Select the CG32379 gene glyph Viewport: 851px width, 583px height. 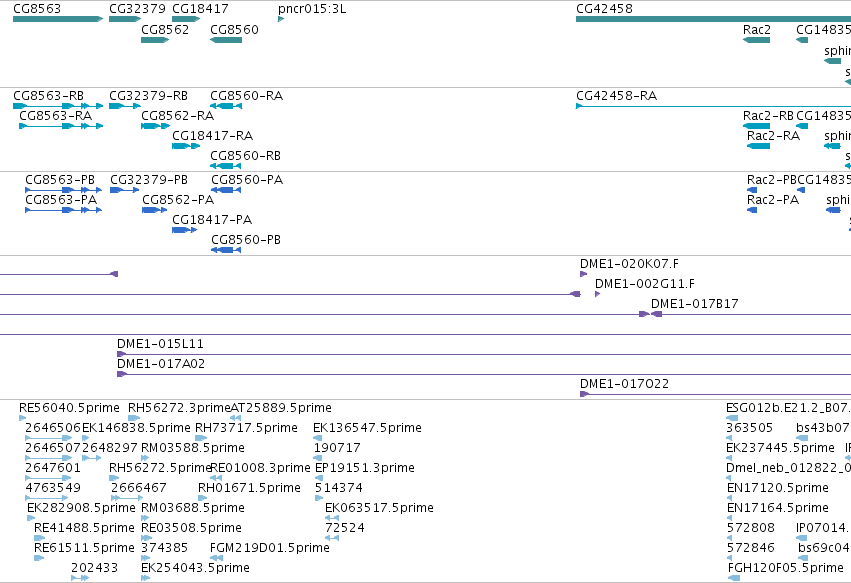point(125,19)
